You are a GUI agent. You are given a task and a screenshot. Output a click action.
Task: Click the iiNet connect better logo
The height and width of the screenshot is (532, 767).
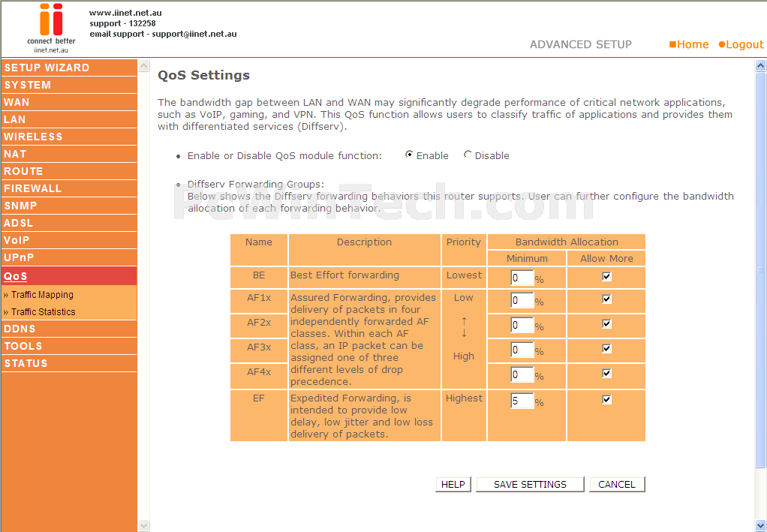pyautogui.click(x=51, y=29)
